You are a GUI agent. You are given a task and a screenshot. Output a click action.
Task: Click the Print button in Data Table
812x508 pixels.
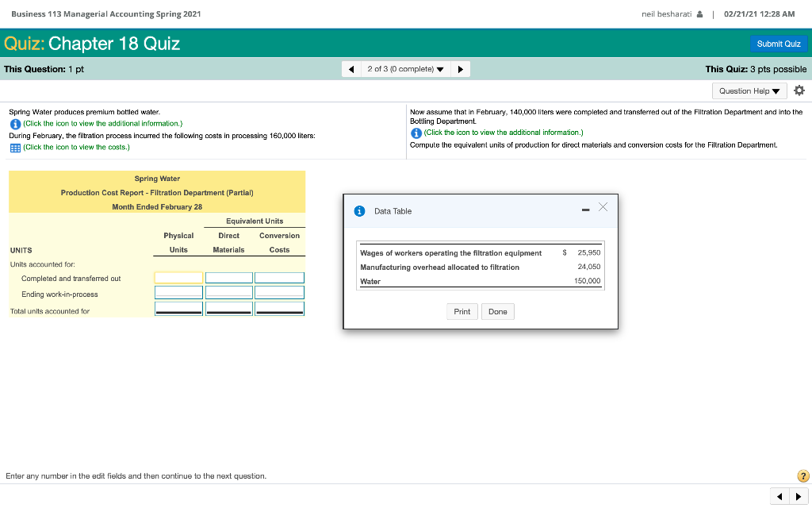click(x=462, y=311)
